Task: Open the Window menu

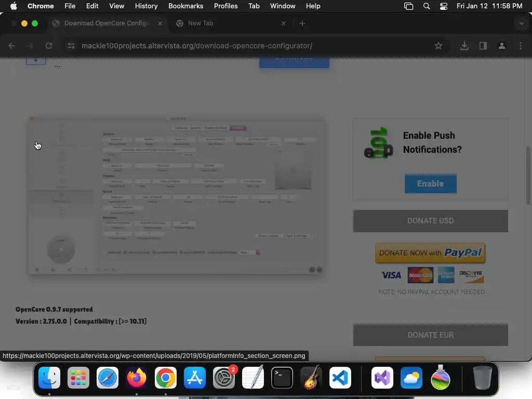Action: pyautogui.click(x=283, y=6)
